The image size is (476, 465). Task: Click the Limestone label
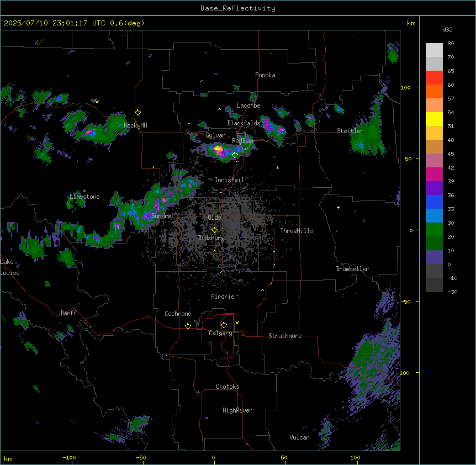[84, 197]
